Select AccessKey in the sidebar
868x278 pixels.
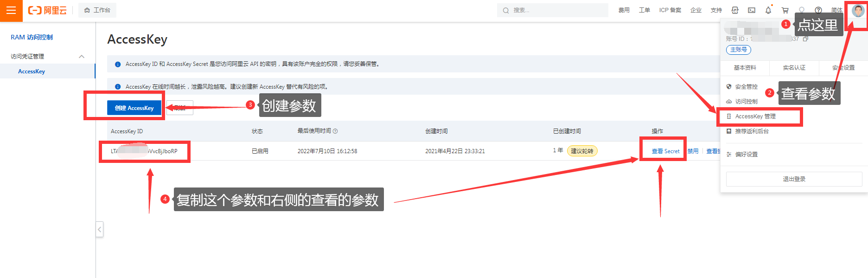(x=32, y=71)
